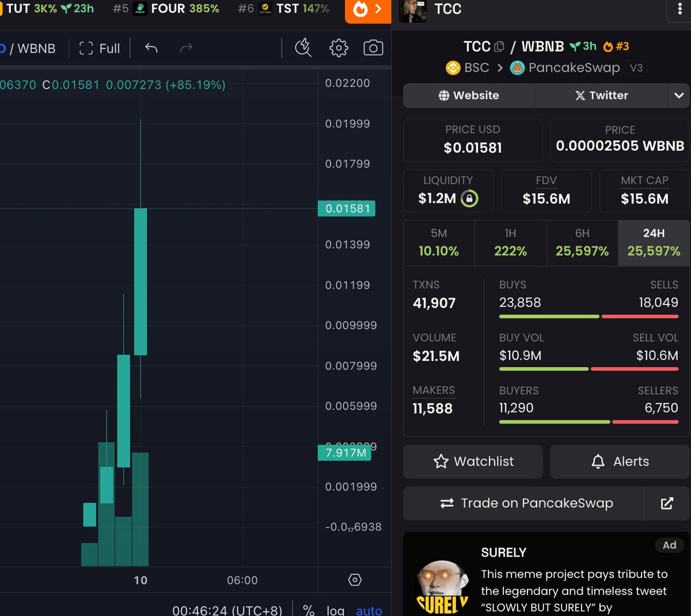Screen dimensions: 691x616
Task: Click the buys versus sells ratio bar
Action: click(589, 316)
